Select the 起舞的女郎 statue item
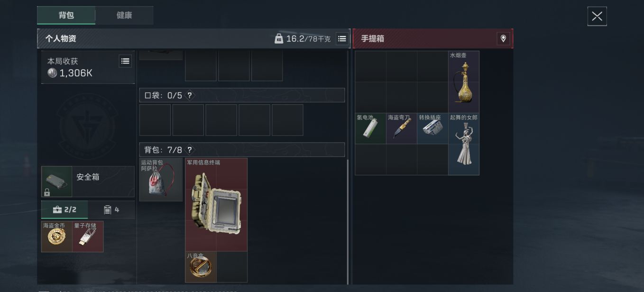Viewport: 644px width, 292px height. [x=464, y=144]
